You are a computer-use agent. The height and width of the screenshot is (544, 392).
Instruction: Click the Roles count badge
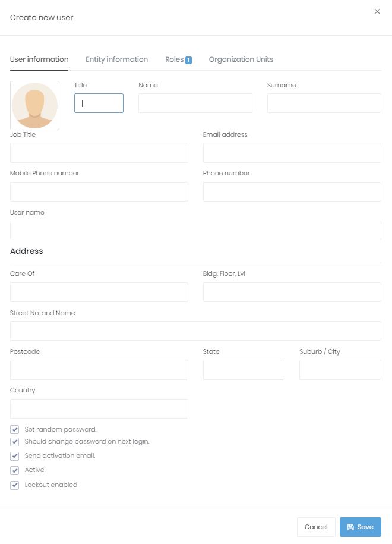(x=188, y=60)
